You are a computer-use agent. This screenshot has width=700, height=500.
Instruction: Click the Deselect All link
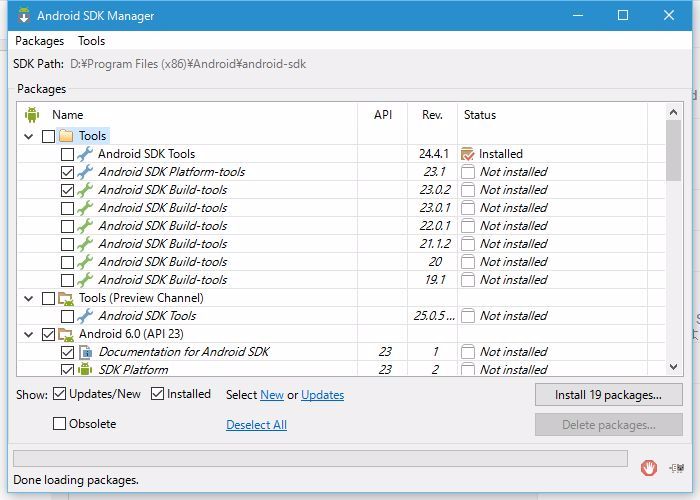[x=256, y=425]
